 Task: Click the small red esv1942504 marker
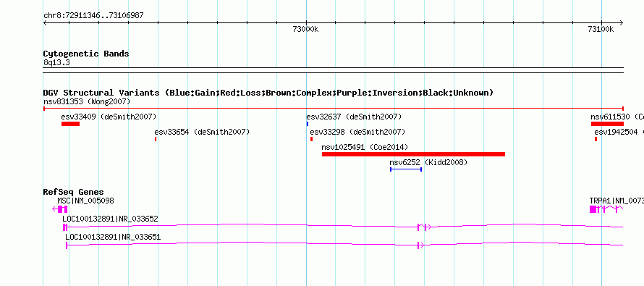pos(596,139)
